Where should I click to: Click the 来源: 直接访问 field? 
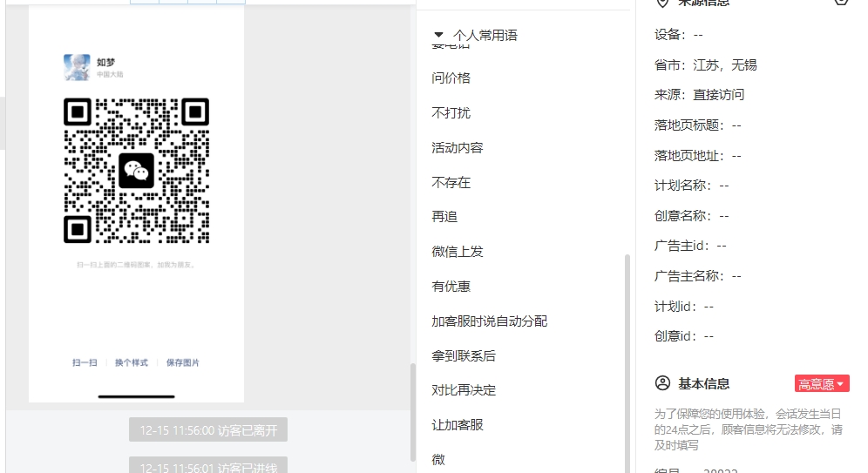[x=699, y=95]
